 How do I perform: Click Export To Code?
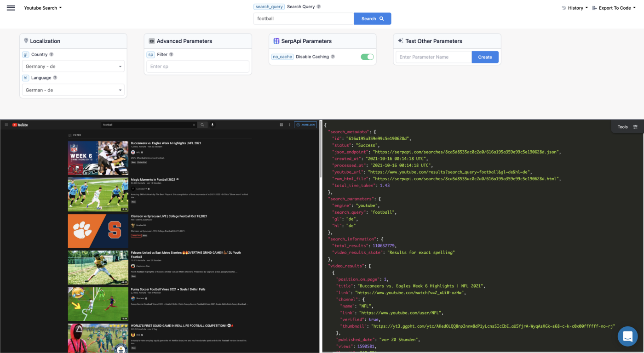(615, 8)
